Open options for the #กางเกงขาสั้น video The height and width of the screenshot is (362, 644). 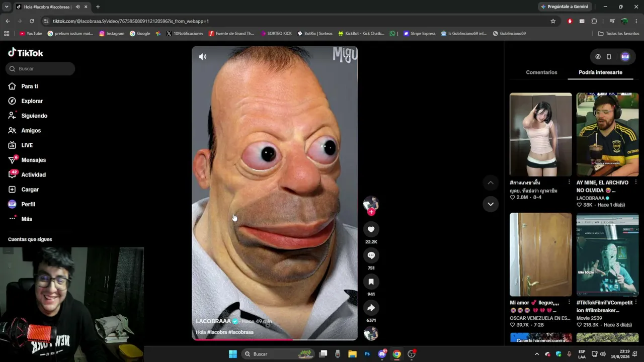click(x=569, y=182)
